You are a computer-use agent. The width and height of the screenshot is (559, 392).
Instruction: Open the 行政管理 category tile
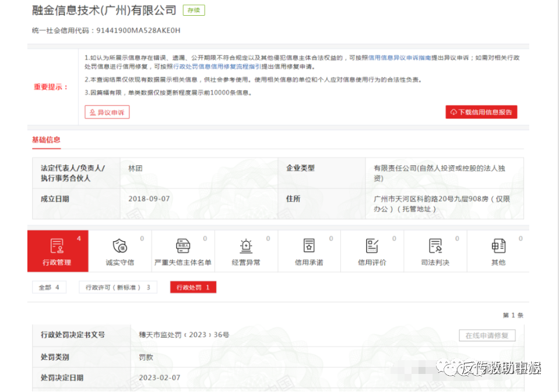58,251
